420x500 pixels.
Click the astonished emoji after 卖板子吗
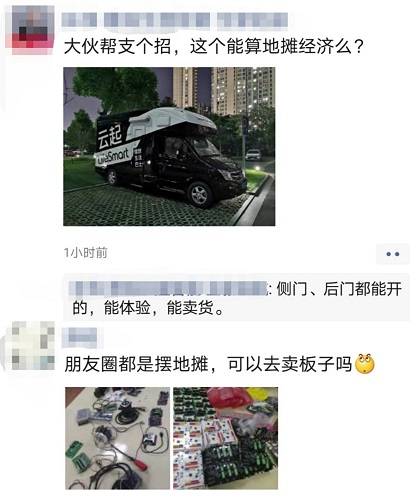point(365,363)
